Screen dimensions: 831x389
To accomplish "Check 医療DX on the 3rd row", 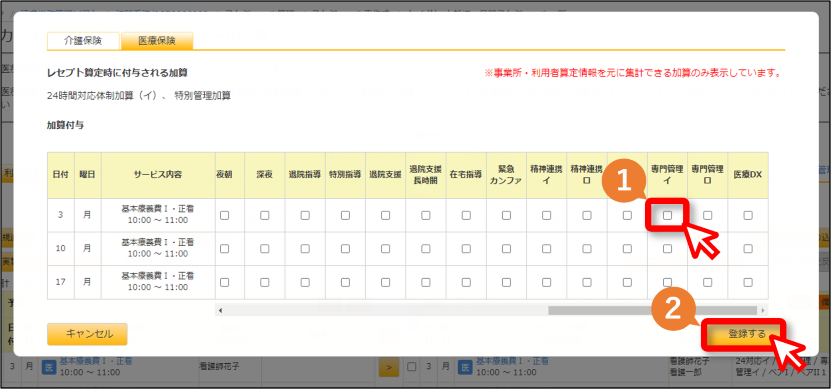I will (748, 215).
